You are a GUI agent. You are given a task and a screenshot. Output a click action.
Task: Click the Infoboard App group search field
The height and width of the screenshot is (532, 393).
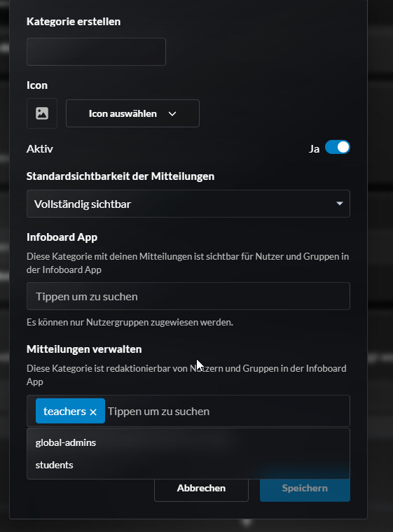(188, 296)
